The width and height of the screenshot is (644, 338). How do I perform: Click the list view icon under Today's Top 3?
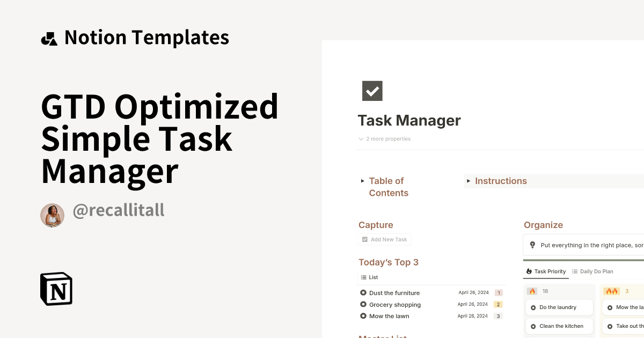click(x=363, y=277)
